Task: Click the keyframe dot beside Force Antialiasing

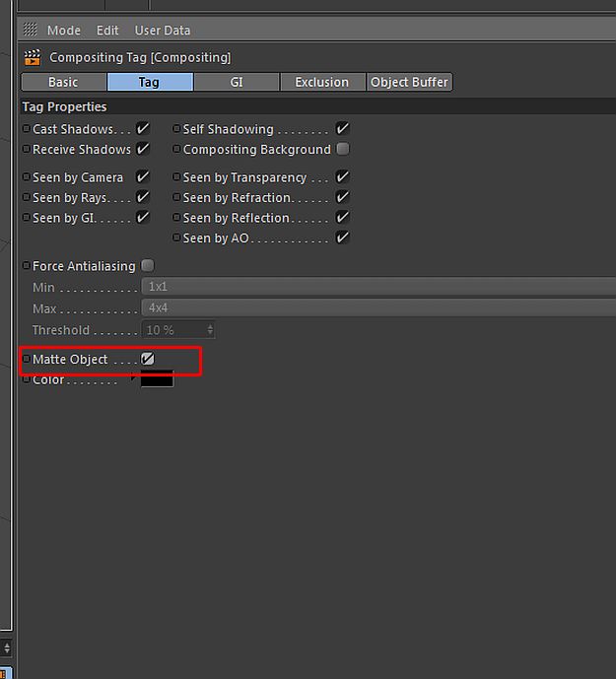Action: click(x=26, y=265)
